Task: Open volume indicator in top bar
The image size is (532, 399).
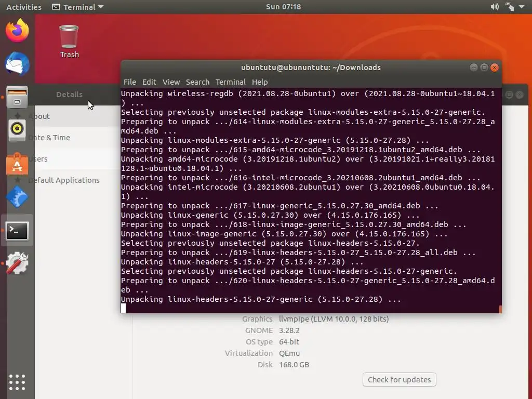Action: point(495,7)
